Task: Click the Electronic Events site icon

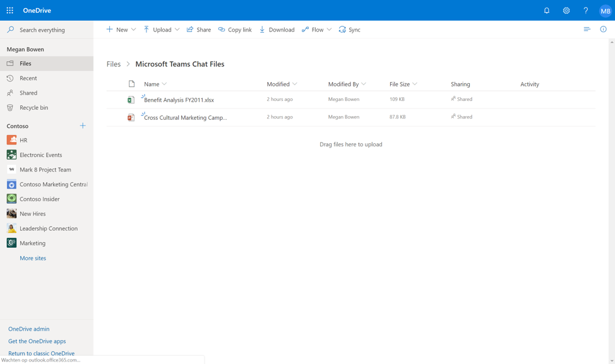Action: (11, 155)
